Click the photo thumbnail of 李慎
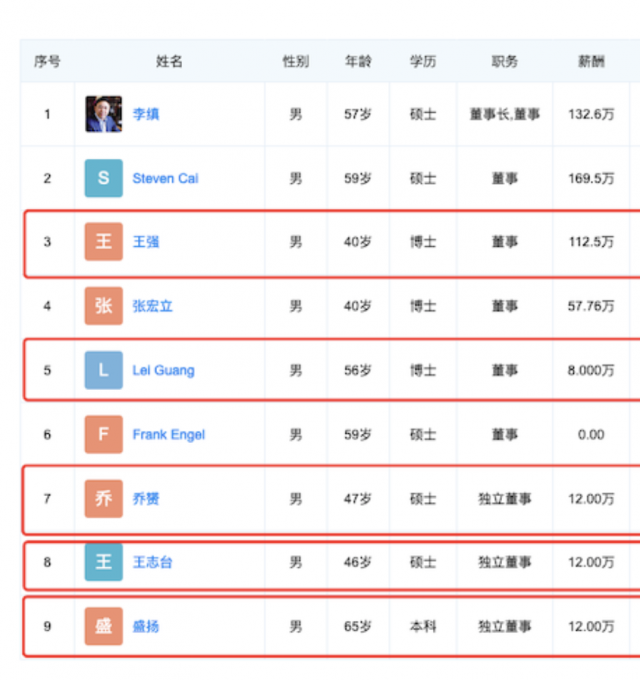This screenshot has height=680, width=640. (x=104, y=114)
